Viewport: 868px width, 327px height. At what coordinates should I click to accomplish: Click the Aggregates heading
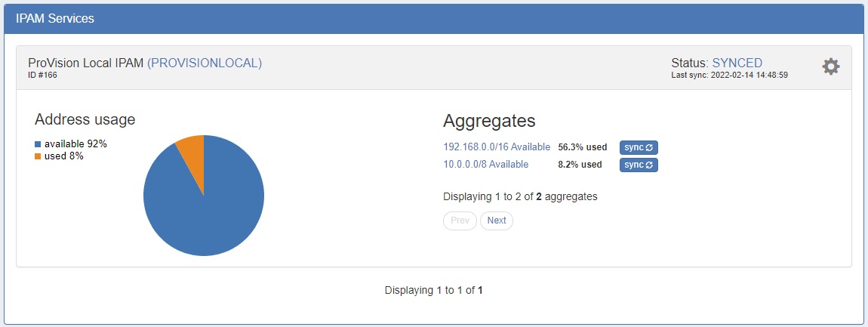point(489,121)
